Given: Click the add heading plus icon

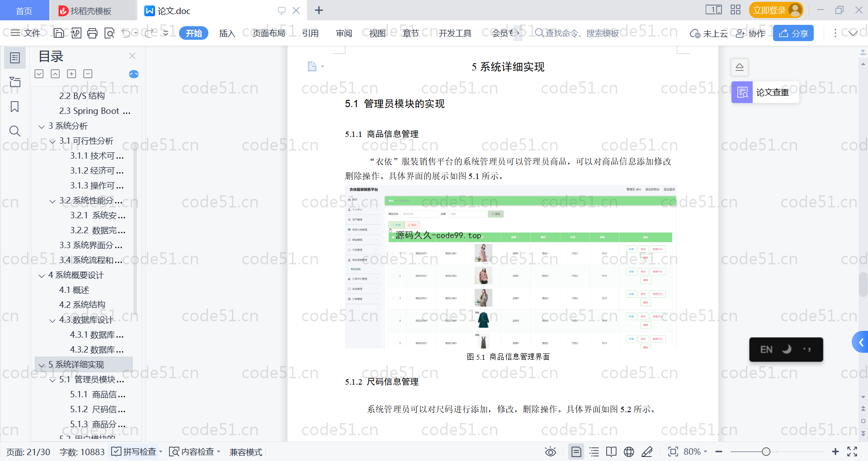Looking at the screenshot, I should point(71,74).
